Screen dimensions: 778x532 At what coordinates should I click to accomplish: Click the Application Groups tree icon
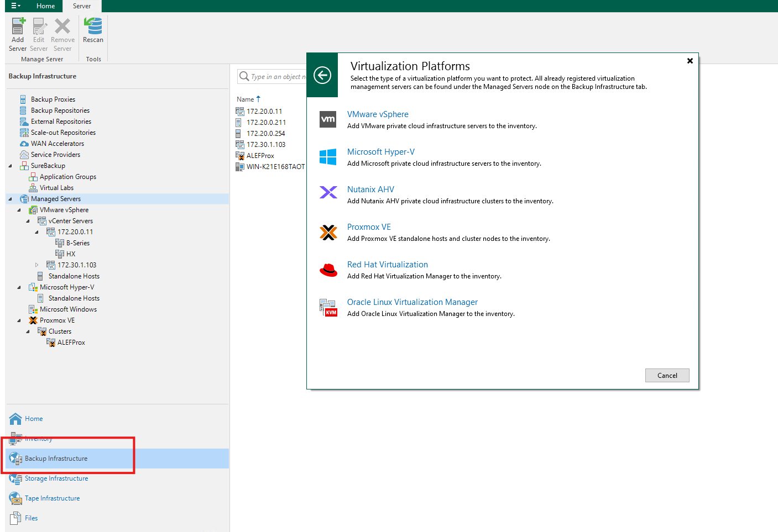(x=33, y=177)
